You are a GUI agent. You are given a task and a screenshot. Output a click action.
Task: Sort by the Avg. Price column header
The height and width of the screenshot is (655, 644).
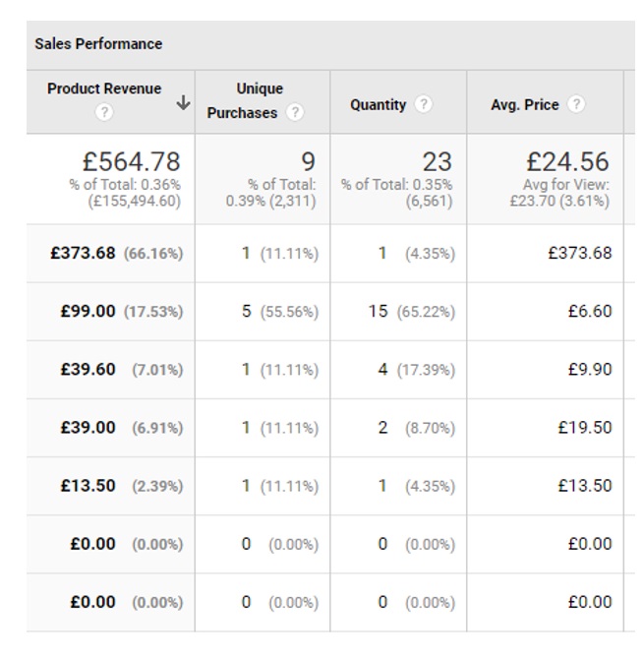(524, 105)
